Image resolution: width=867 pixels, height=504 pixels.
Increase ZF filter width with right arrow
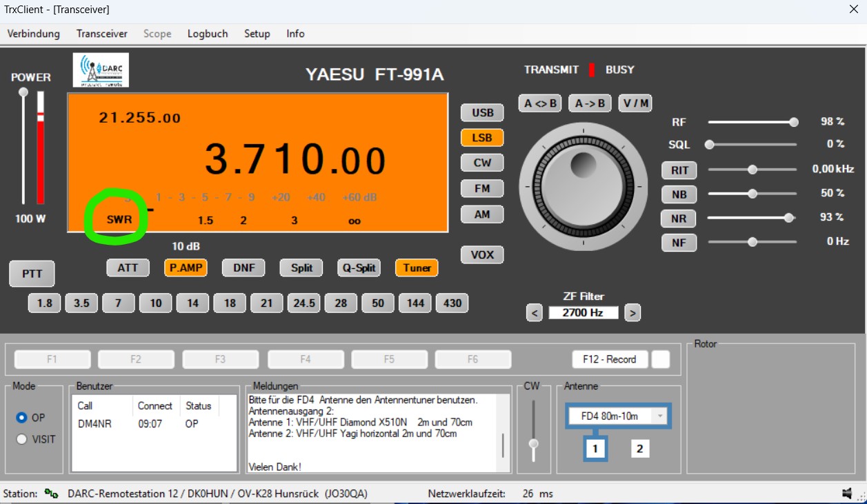[x=632, y=313]
